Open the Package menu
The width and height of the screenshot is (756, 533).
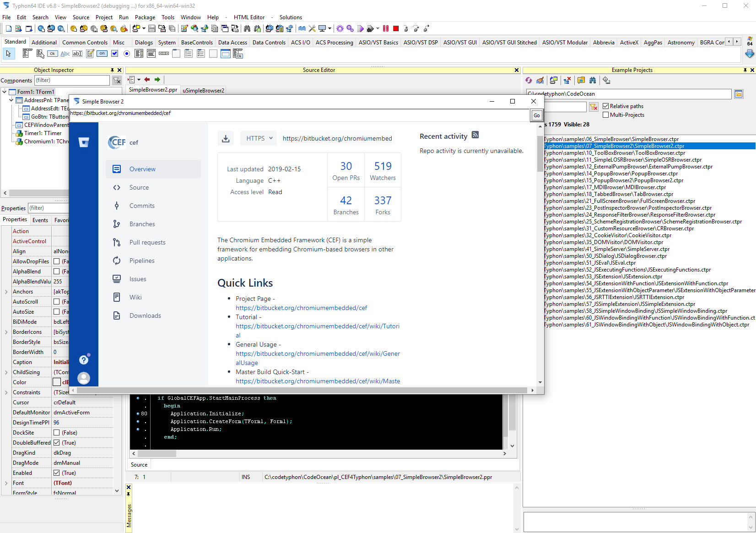coord(145,17)
